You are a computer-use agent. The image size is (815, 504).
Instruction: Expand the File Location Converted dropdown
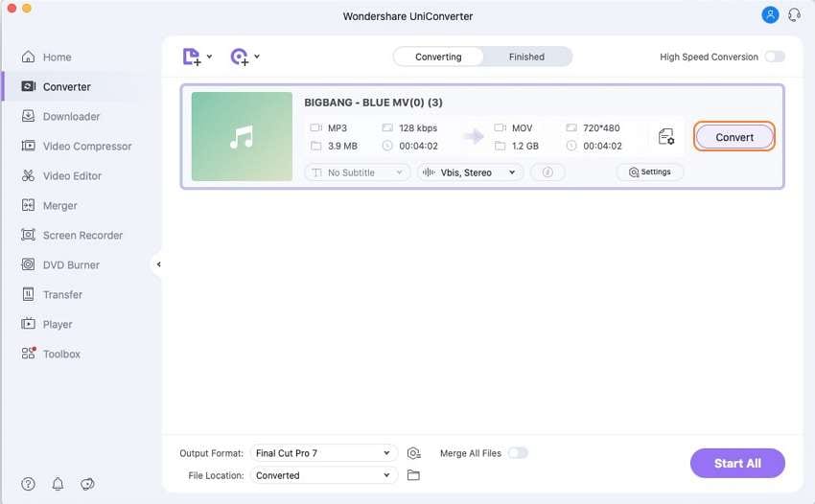pos(324,475)
